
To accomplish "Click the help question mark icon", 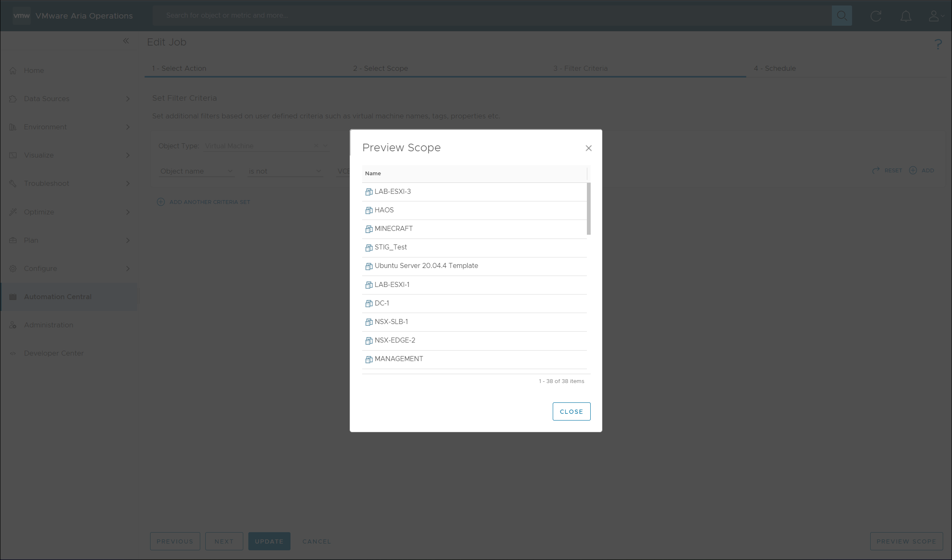I will (938, 44).
